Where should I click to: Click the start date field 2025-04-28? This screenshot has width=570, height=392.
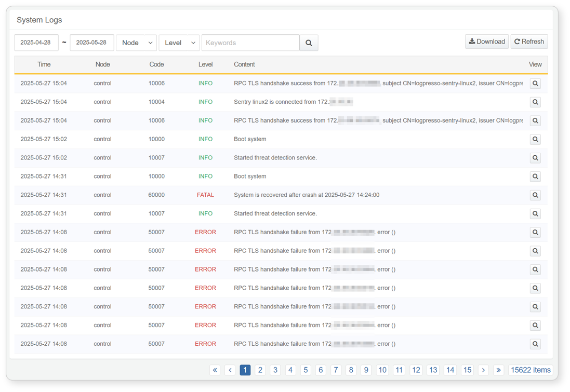click(x=36, y=43)
